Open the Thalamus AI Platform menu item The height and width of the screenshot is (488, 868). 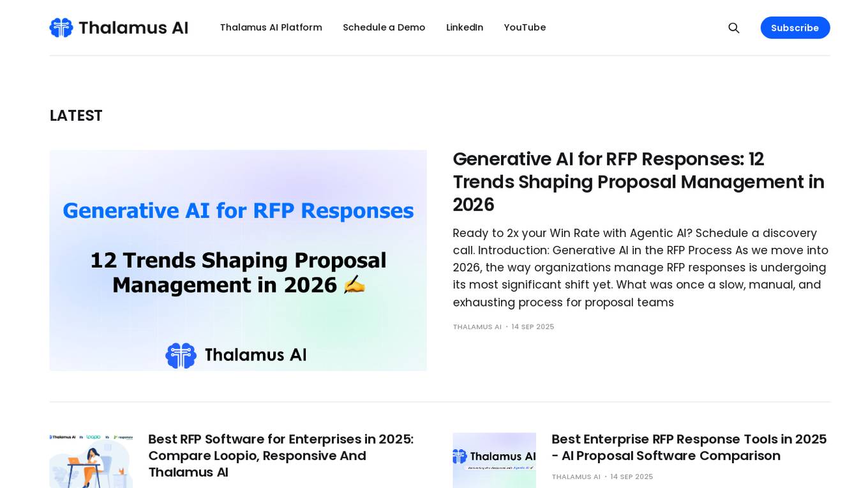coord(271,27)
